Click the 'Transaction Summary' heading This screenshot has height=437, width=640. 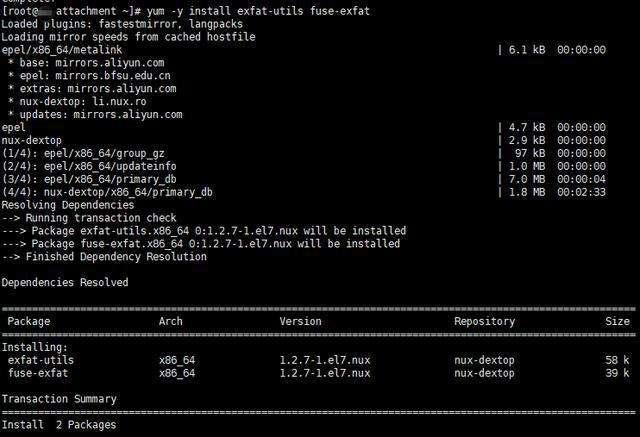[x=59, y=399]
